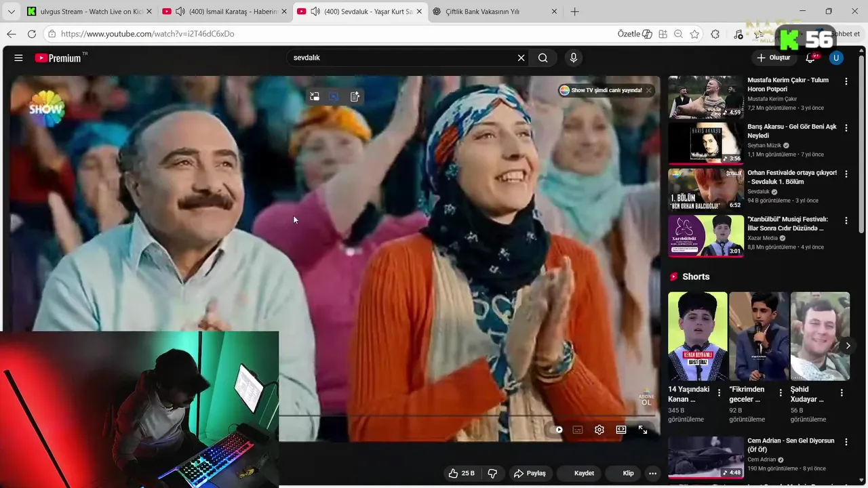Open the Seyhan Müzik channel link
Image resolution: width=868 pixels, height=488 pixels.
[764, 145]
